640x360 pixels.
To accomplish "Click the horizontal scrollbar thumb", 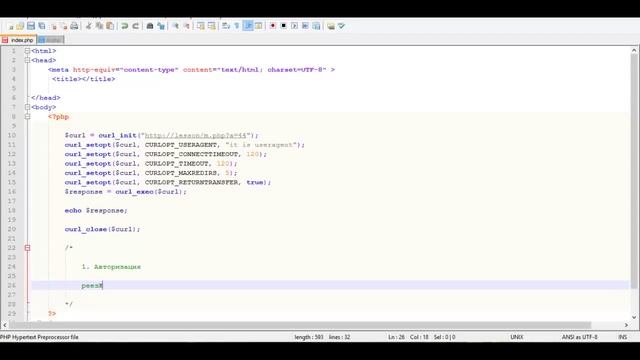I will click(x=300, y=325).
